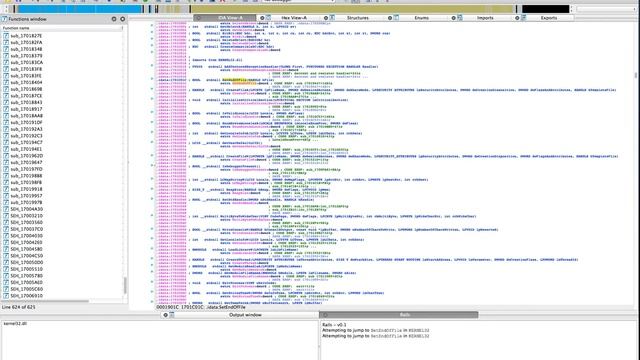Select function SEH_17003210
This screenshot has height=360, width=640.
pos(27,216)
